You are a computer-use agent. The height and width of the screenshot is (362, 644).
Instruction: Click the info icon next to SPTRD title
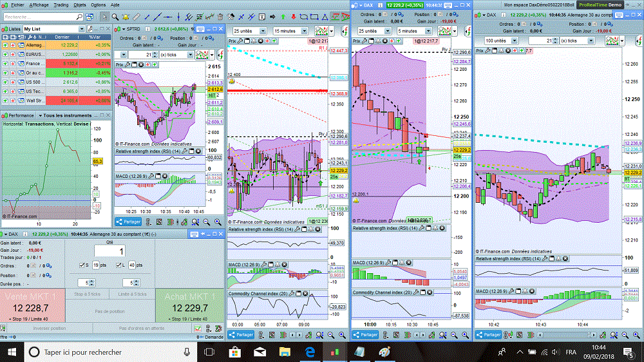coord(147,29)
